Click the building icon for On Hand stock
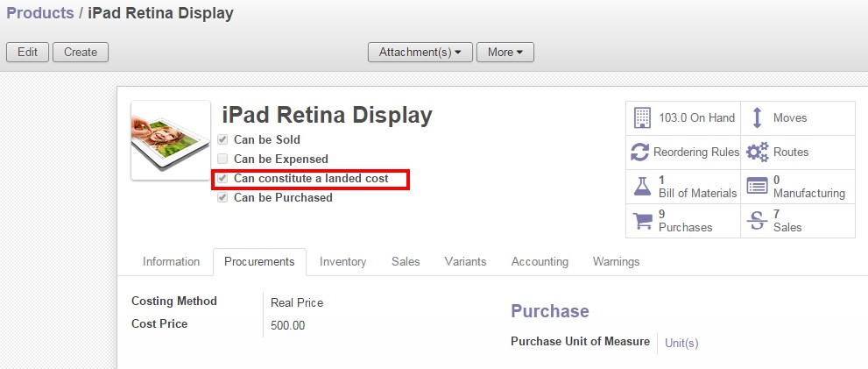This screenshot has width=868, height=369. pos(642,118)
